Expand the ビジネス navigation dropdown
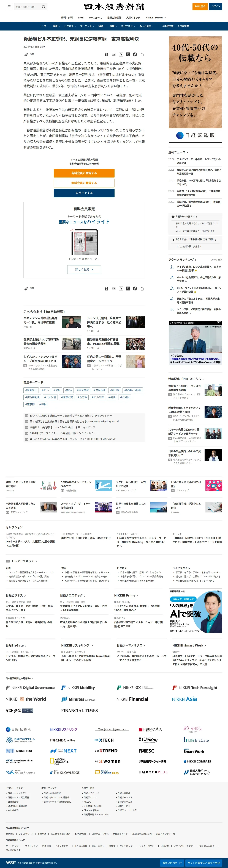The width and height of the screenshot is (228, 868). pyautogui.click(x=70, y=26)
